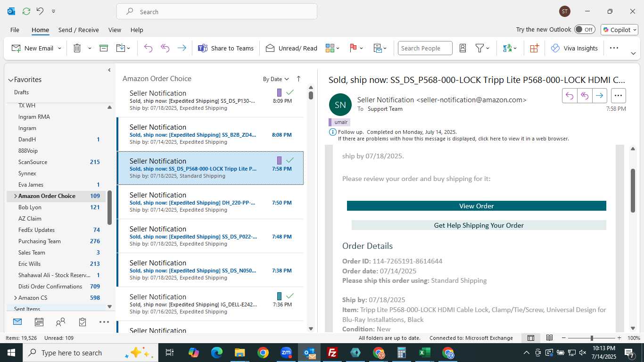Open the People navigation icon
Viewport: 644px width, 362px height.
pos(60,322)
